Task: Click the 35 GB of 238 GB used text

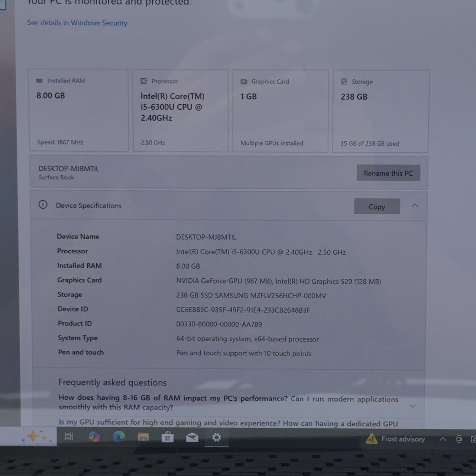Action: (370, 143)
